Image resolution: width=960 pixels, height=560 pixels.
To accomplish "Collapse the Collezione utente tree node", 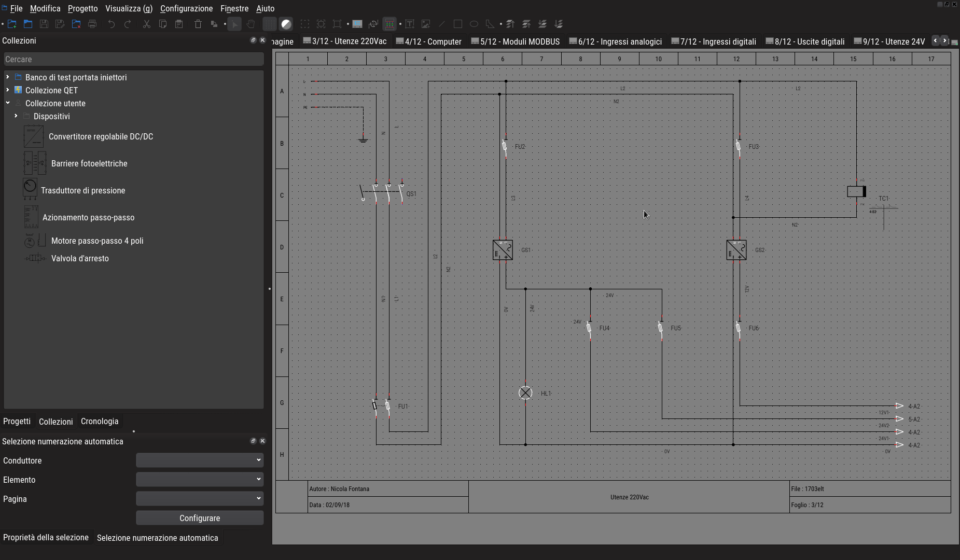I will (x=8, y=103).
